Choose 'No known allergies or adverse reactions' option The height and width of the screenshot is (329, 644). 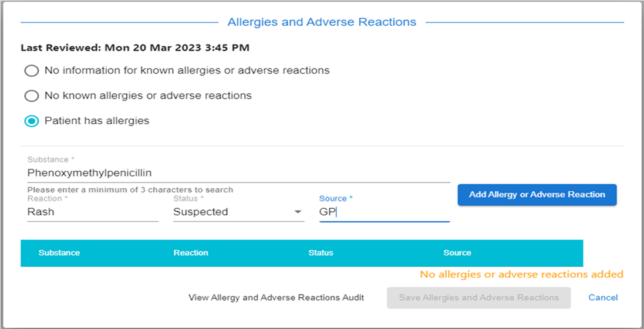coord(32,96)
